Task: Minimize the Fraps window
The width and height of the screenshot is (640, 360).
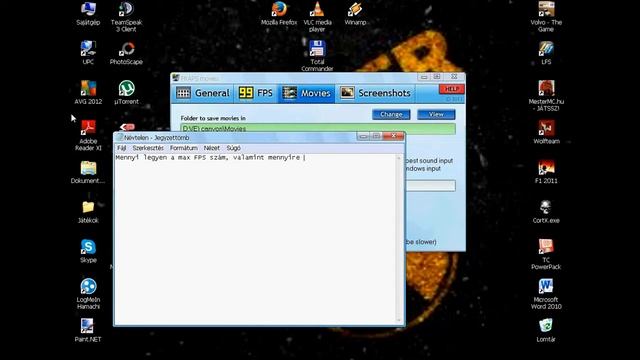Action: 424,77
